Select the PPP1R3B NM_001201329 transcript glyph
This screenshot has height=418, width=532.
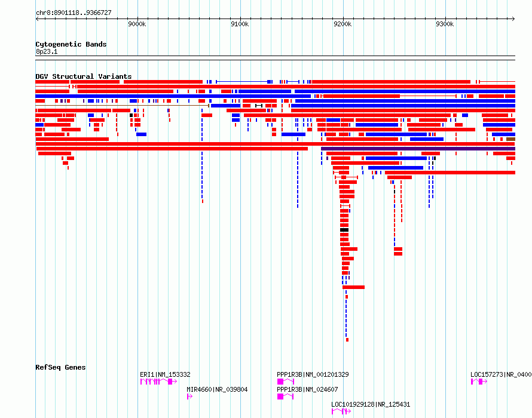click(286, 382)
